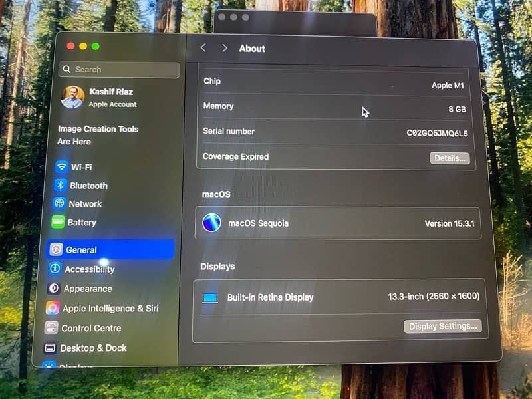
Task: Click the Serial number label
Action: (229, 131)
